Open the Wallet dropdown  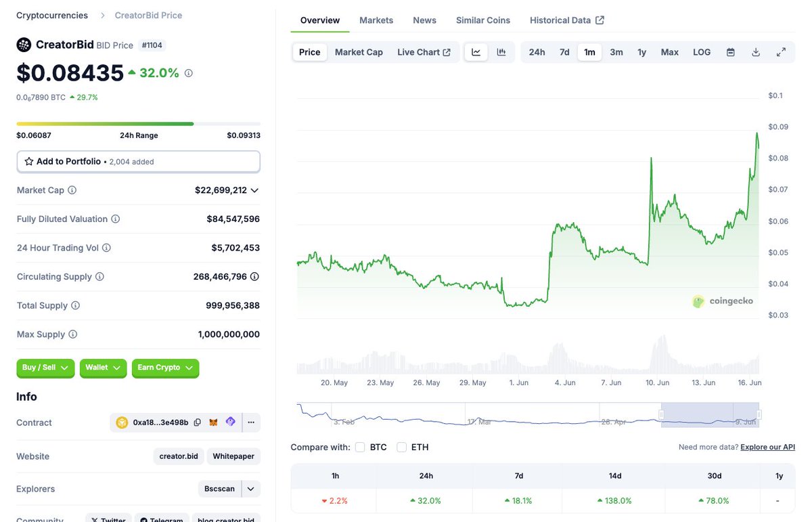(x=103, y=368)
